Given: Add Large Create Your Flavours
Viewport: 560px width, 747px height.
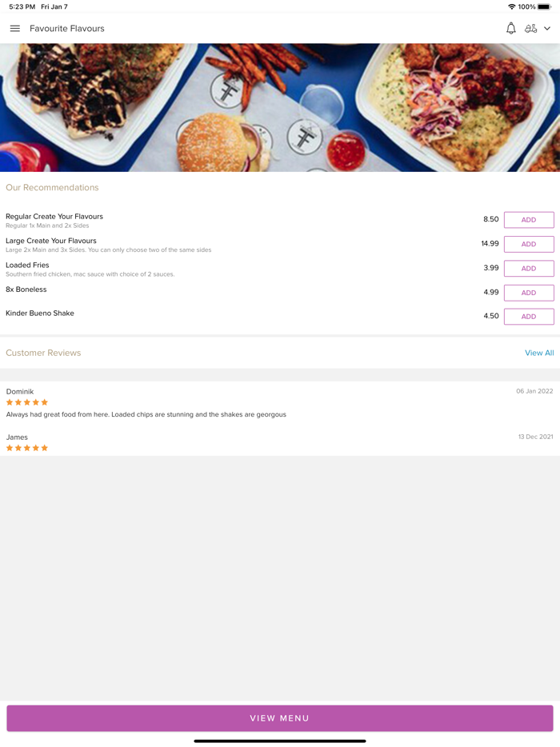Looking at the screenshot, I should 528,244.
